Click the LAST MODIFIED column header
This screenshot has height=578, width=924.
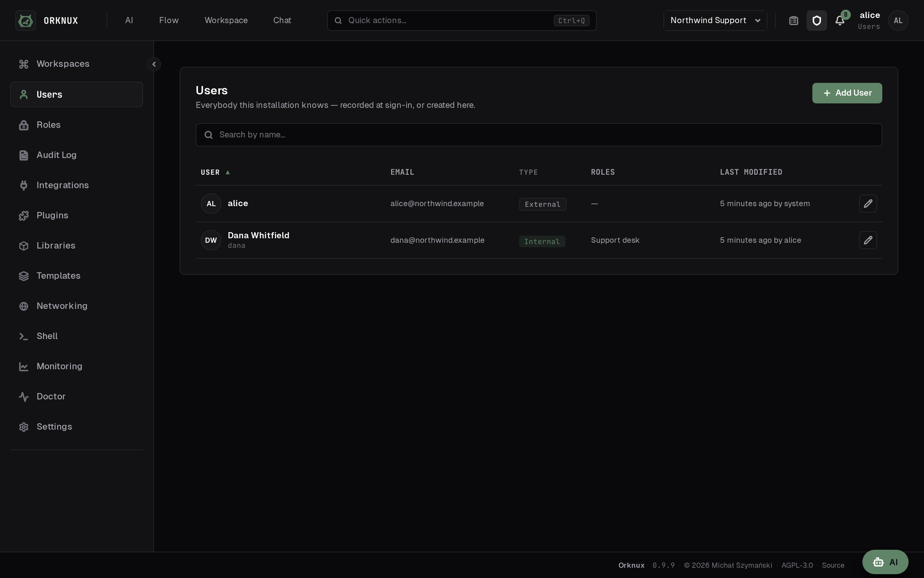pyautogui.click(x=751, y=172)
